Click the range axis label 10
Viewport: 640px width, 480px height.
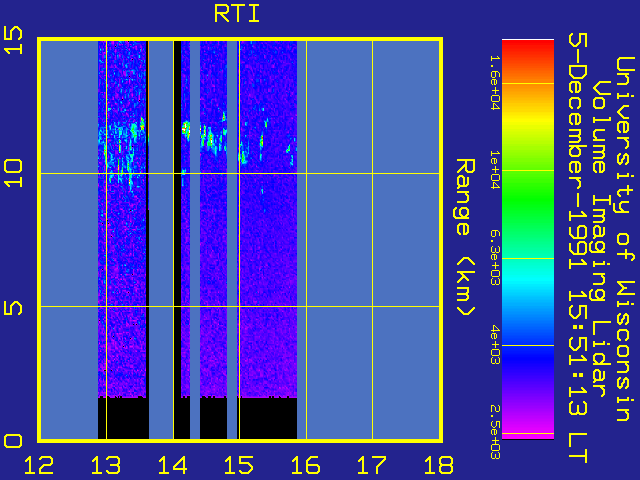(x=13, y=173)
